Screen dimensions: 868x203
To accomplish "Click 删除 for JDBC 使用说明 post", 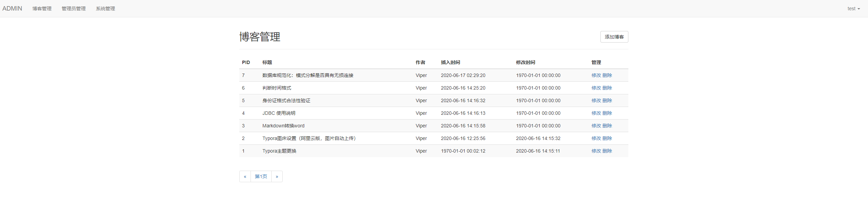I will tap(607, 113).
